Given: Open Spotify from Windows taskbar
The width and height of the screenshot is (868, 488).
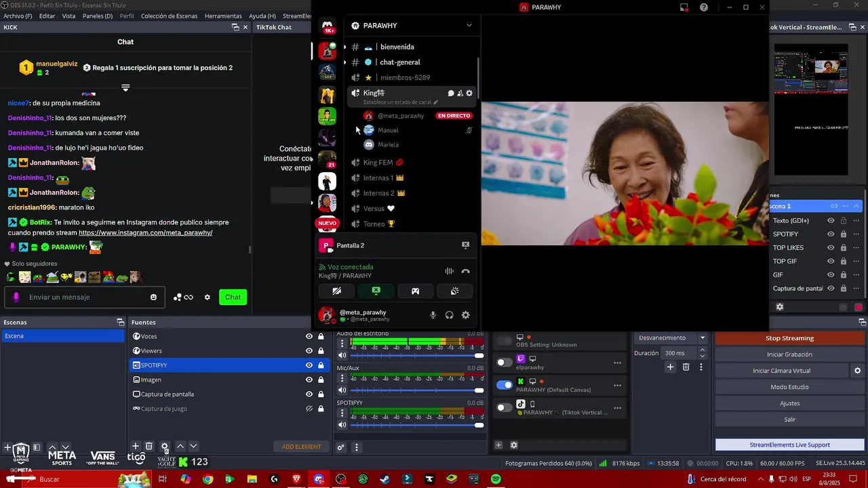Looking at the screenshot, I should point(496,479).
